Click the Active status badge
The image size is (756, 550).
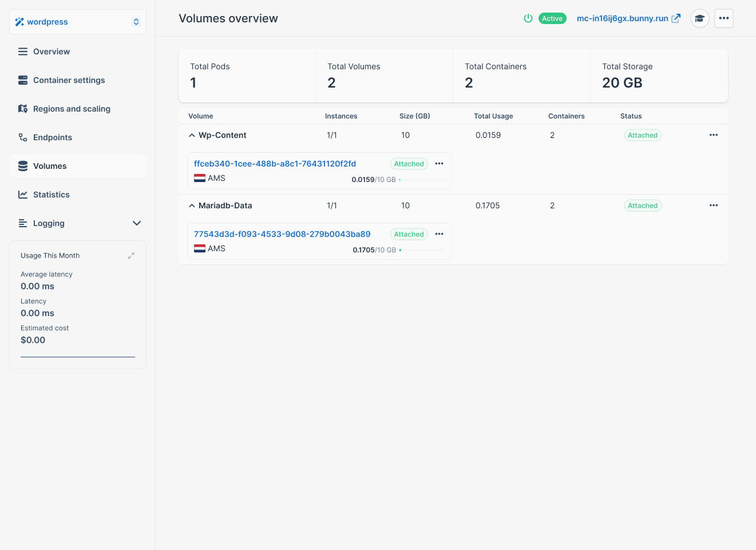(552, 18)
